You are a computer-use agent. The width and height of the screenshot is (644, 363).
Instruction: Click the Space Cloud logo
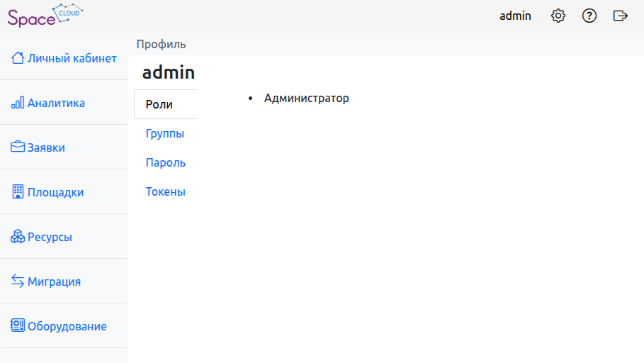(44, 16)
